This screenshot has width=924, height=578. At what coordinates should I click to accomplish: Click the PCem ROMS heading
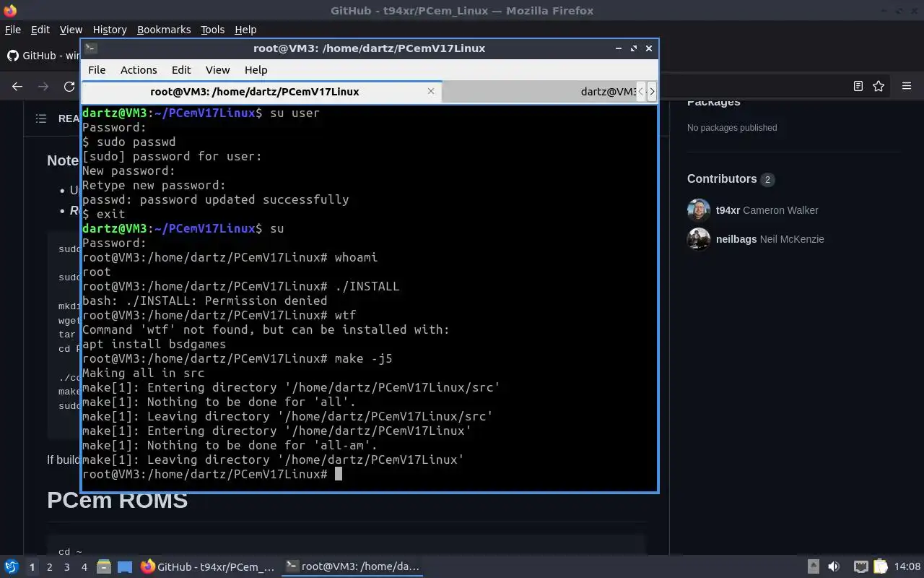117,500
